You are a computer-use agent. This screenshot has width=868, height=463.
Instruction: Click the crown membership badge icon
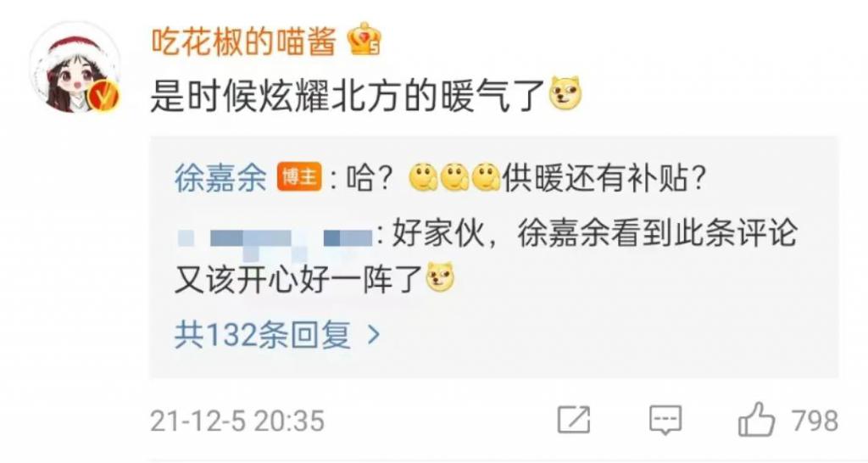point(364,39)
